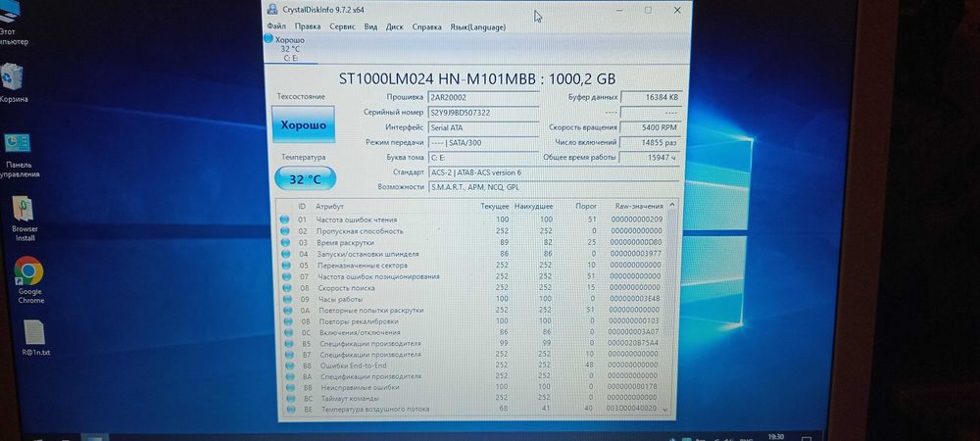Select the Переназначенные сектора attribute
980x441 pixels.
(x=473, y=266)
